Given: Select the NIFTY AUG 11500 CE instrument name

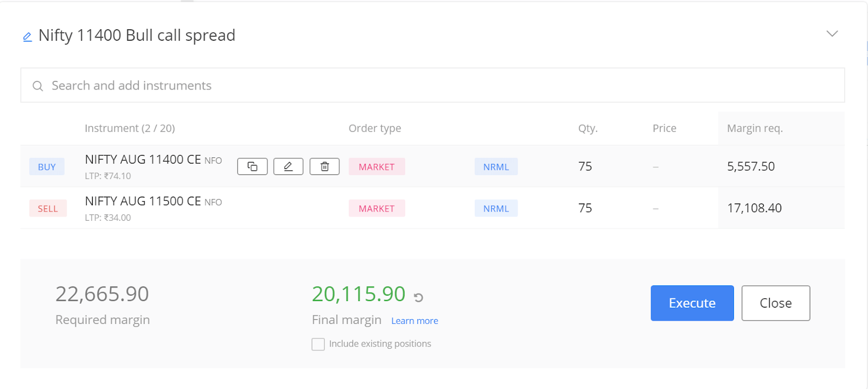Looking at the screenshot, I should [143, 201].
